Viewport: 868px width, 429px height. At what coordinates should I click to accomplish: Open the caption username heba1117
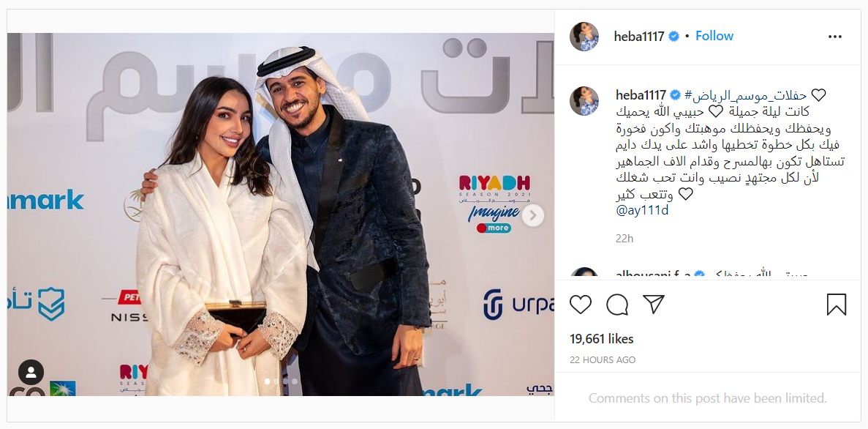tap(641, 94)
